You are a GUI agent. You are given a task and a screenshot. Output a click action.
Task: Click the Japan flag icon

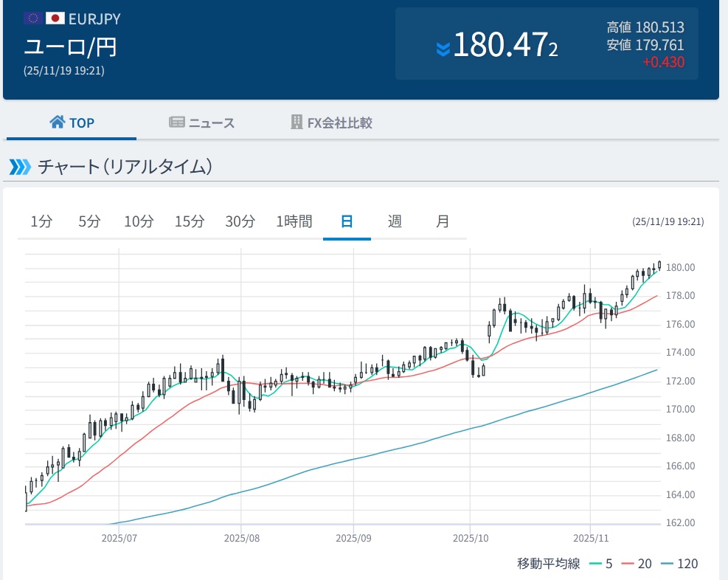click(55, 18)
